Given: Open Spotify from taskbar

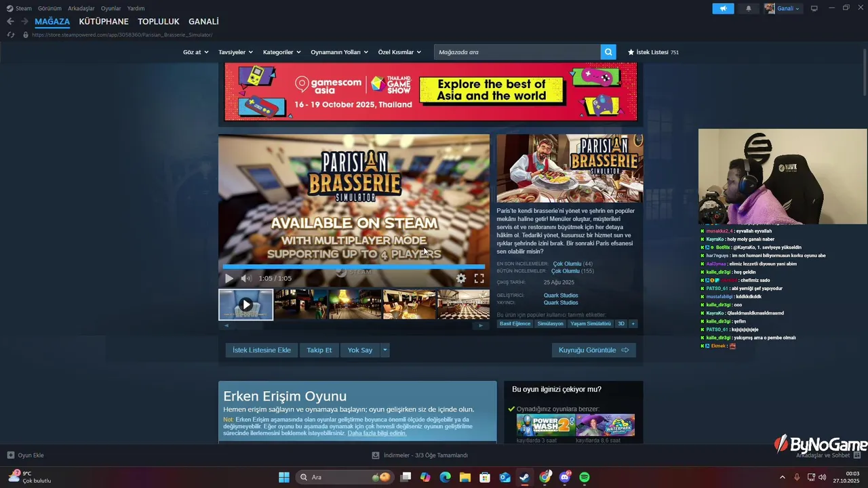Looking at the screenshot, I should coord(585,477).
